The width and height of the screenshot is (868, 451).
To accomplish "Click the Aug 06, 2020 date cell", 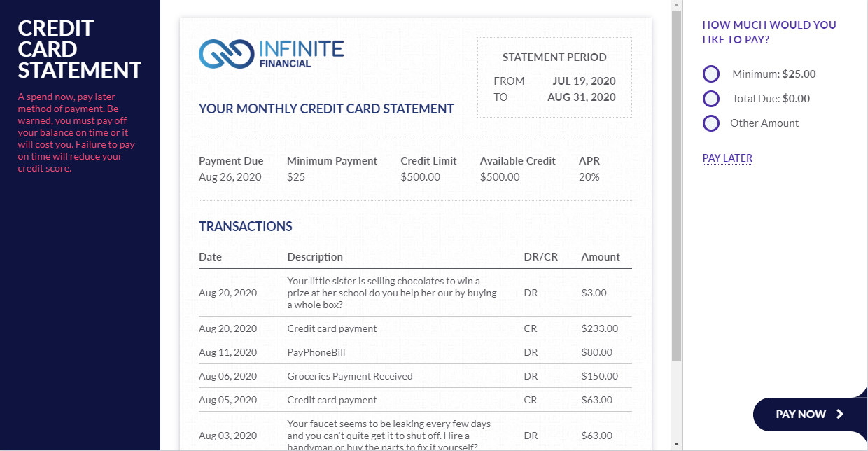I will click(x=227, y=376).
